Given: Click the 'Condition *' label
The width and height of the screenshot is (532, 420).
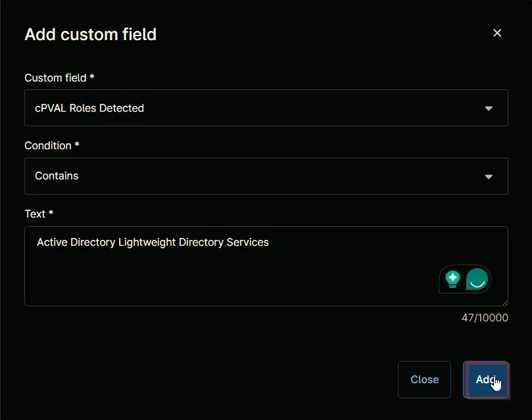Looking at the screenshot, I should tap(52, 145).
